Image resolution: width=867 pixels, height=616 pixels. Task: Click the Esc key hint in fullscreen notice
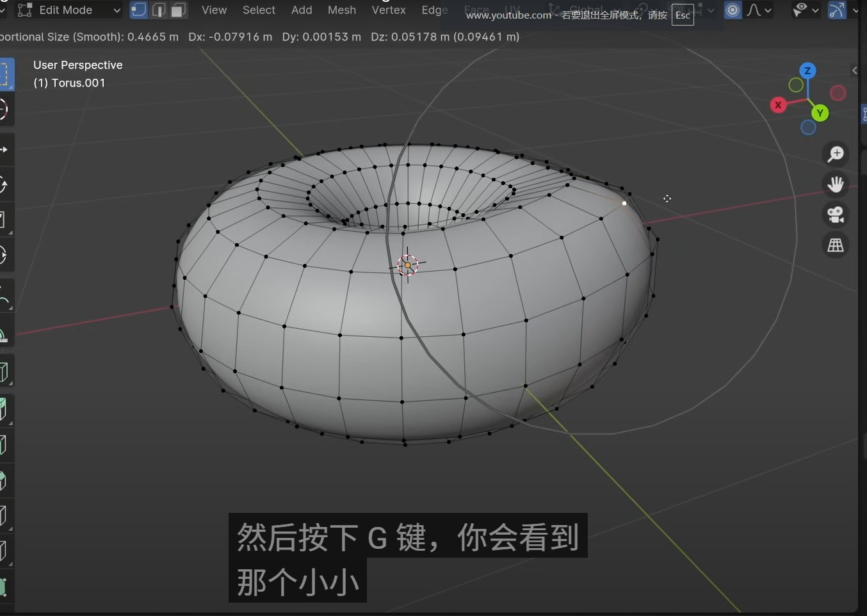click(x=683, y=15)
